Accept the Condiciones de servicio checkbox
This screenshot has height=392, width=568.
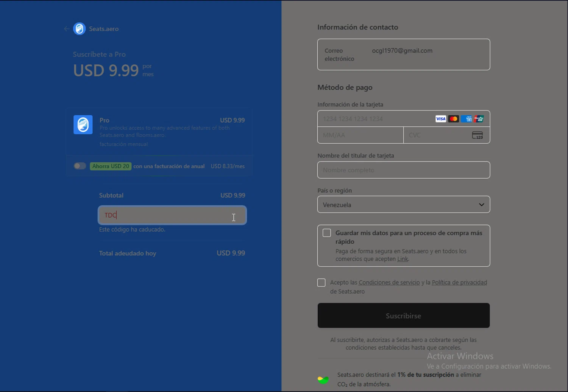click(321, 283)
